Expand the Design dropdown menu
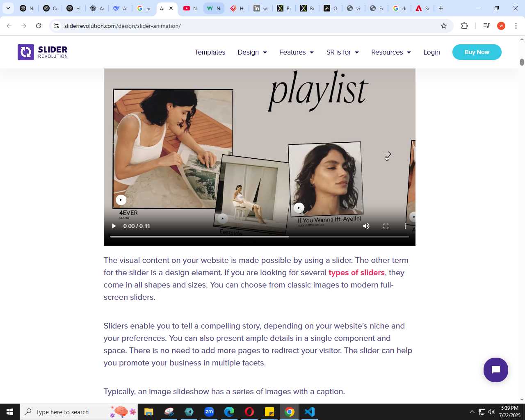This screenshot has height=420, width=525. coord(252,52)
